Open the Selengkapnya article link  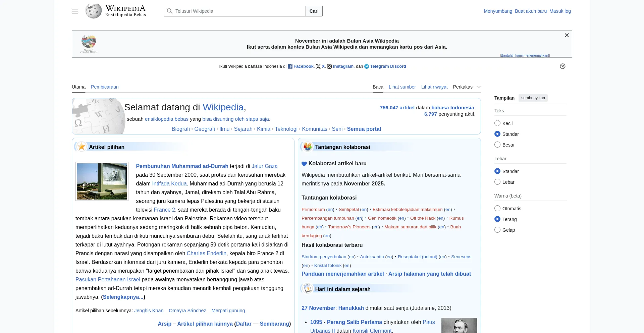pos(123,297)
